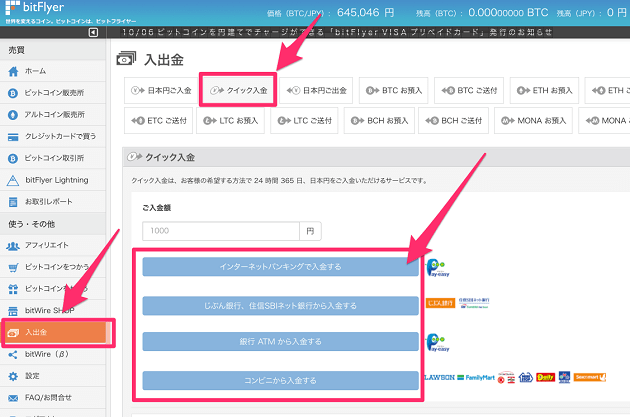The image size is (630, 417).
Task: Click the triangle icon beside bitFlyer Lightning
Action: (x=13, y=181)
